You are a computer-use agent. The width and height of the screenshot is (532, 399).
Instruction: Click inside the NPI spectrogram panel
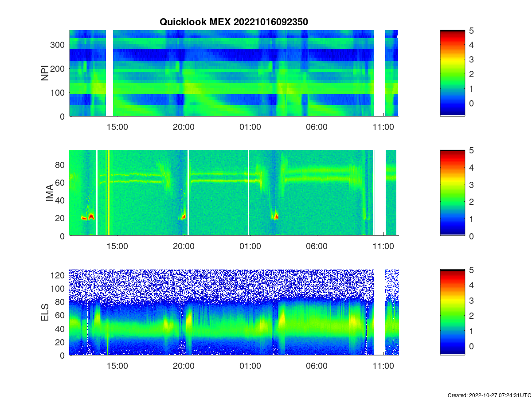[234, 73]
